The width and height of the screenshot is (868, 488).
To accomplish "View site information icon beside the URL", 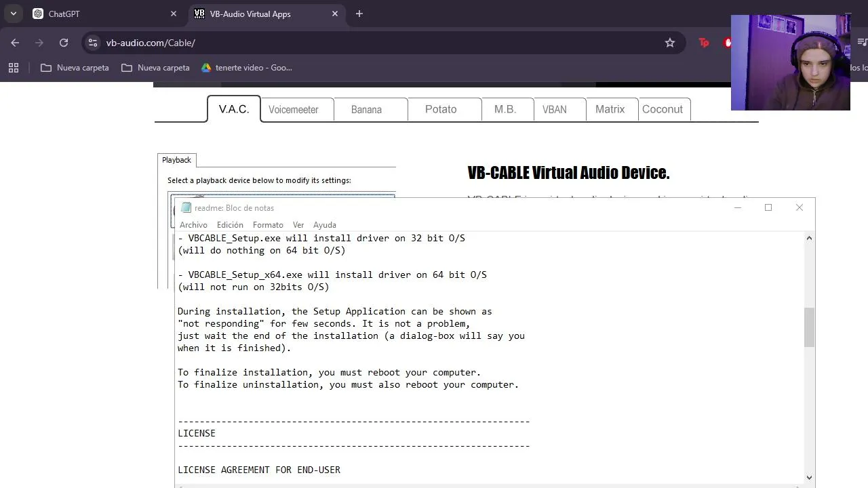I will click(93, 43).
